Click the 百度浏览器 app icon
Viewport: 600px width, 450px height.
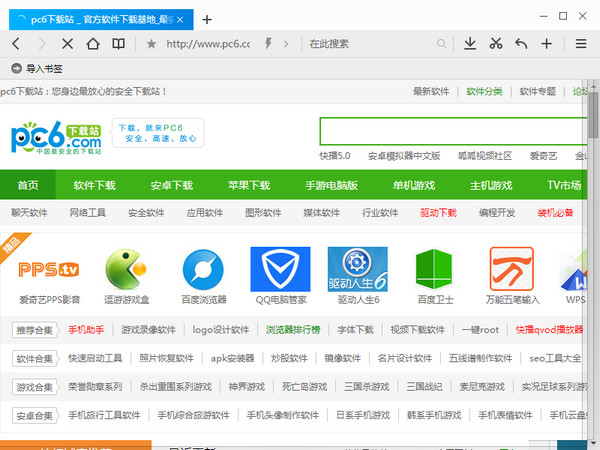(204, 275)
